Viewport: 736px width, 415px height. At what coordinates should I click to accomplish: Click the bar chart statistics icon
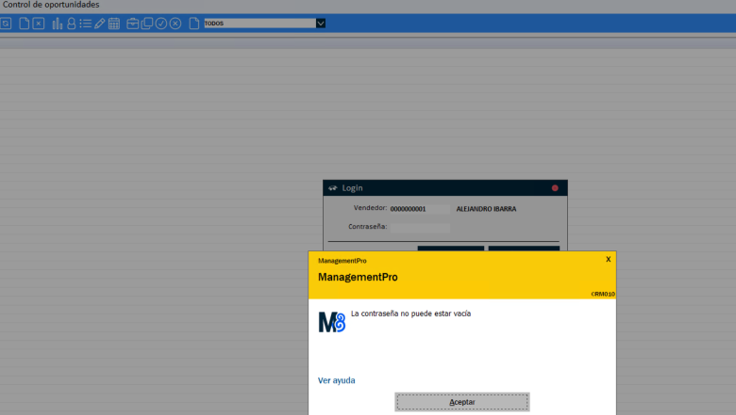(x=57, y=23)
